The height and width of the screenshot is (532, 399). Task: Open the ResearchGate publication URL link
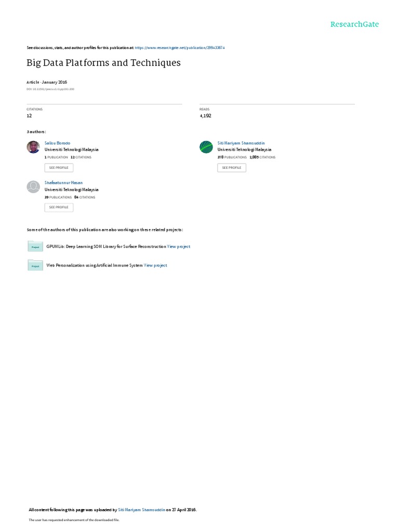point(180,48)
